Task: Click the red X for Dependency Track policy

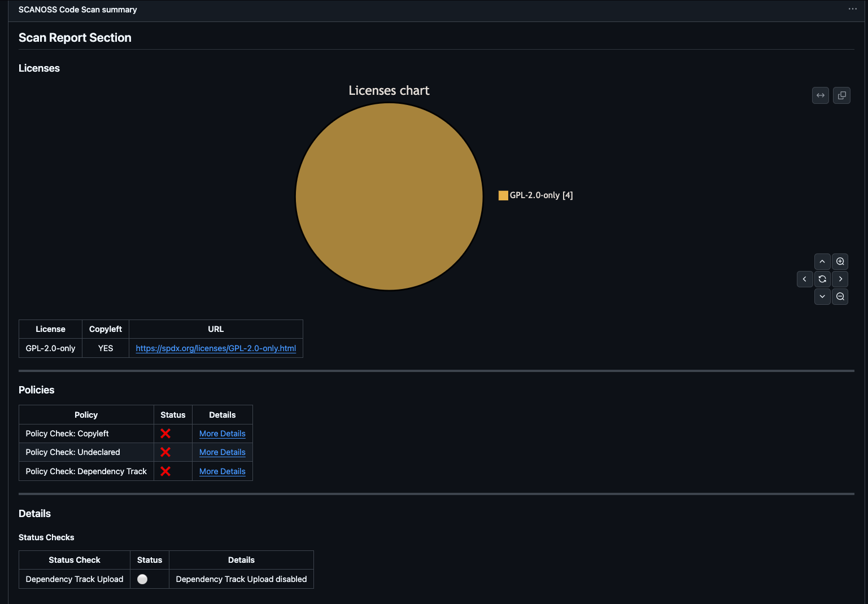Action: point(165,471)
